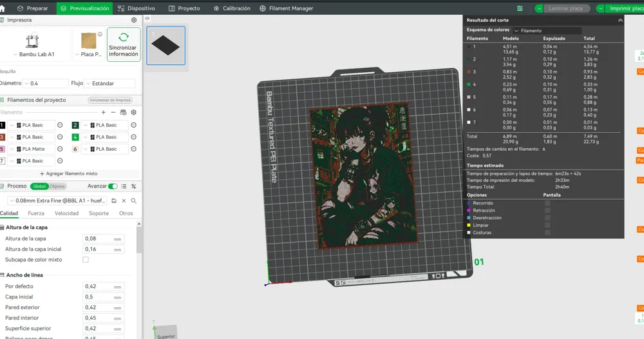Viewport: 644px width, 339px height.
Task: Open filament settings gear icon
Action: coord(133,112)
